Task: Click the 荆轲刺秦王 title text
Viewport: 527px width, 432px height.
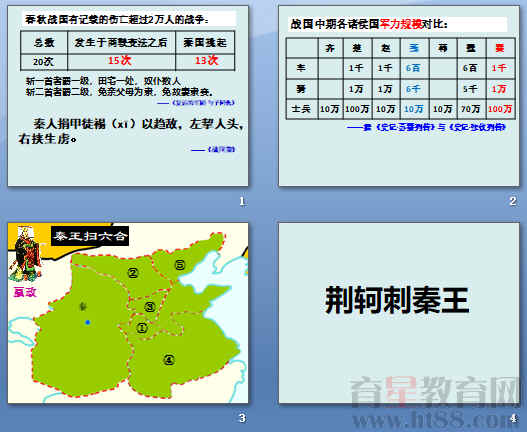Action: 397,300
